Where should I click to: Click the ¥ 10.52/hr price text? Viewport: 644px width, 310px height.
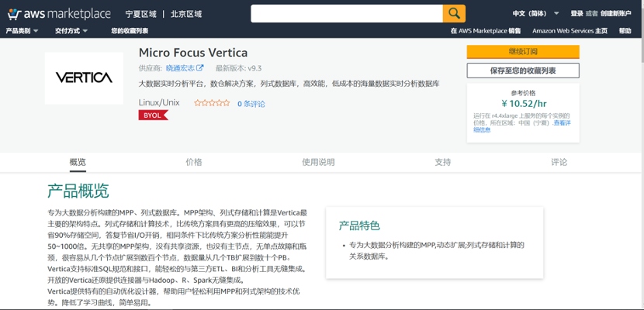523,104
